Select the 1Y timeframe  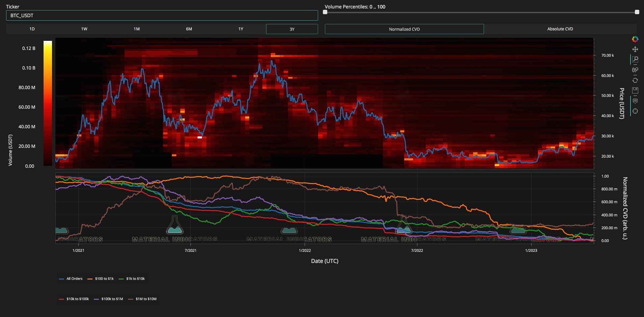point(240,29)
